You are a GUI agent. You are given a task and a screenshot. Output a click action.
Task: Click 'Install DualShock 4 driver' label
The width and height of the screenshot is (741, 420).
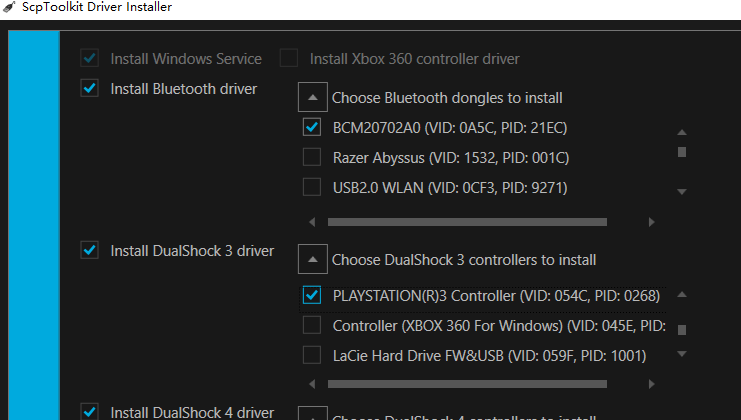pyautogui.click(x=192, y=412)
